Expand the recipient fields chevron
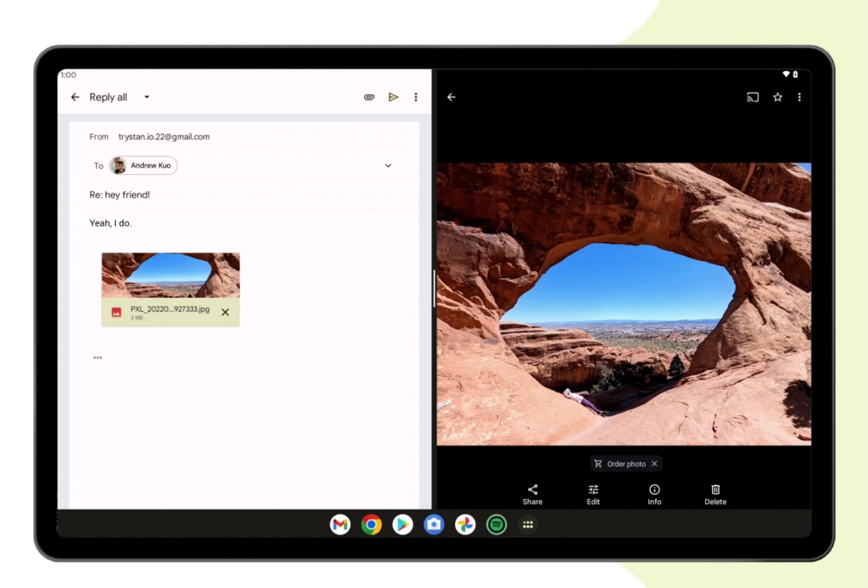 point(388,166)
